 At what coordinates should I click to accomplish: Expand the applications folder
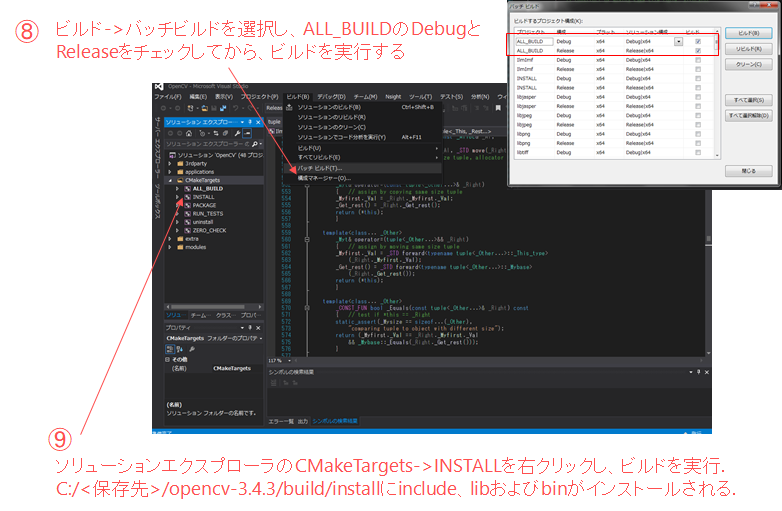point(170,172)
